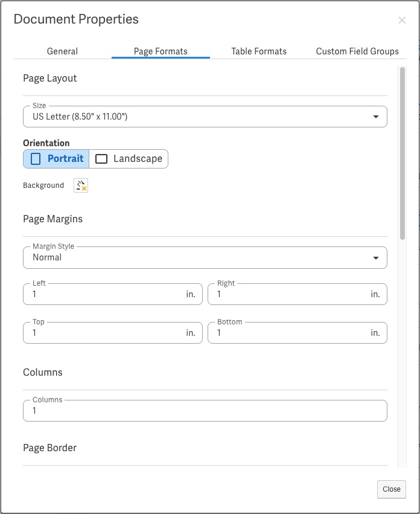Click the Document Properties title
The height and width of the screenshot is (514, 420).
click(x=76, y=19)
